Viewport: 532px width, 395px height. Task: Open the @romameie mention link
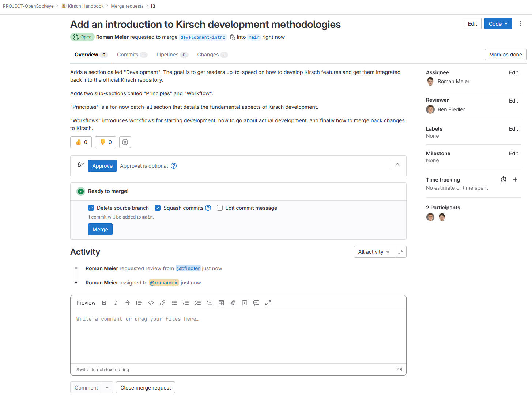click(164, 283)
